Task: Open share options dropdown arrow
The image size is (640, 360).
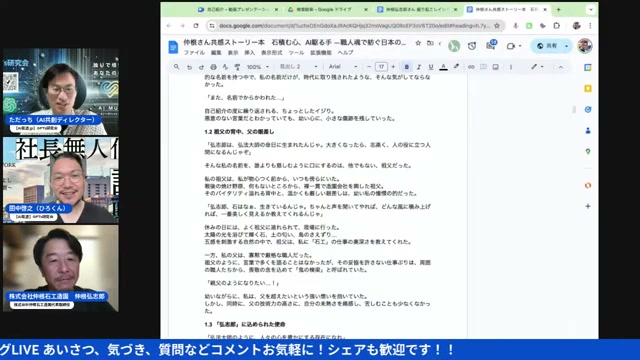Action: click(x=567, y=46)
